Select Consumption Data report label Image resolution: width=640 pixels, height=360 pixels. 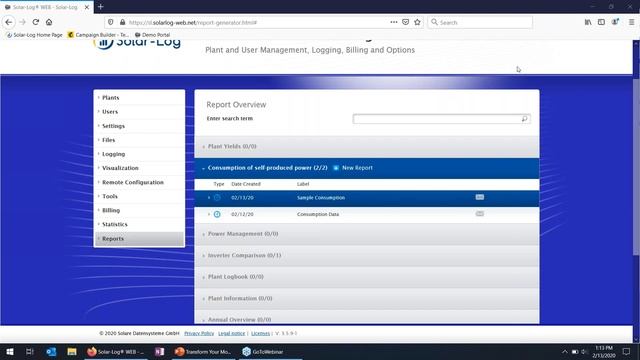(318, 214)
